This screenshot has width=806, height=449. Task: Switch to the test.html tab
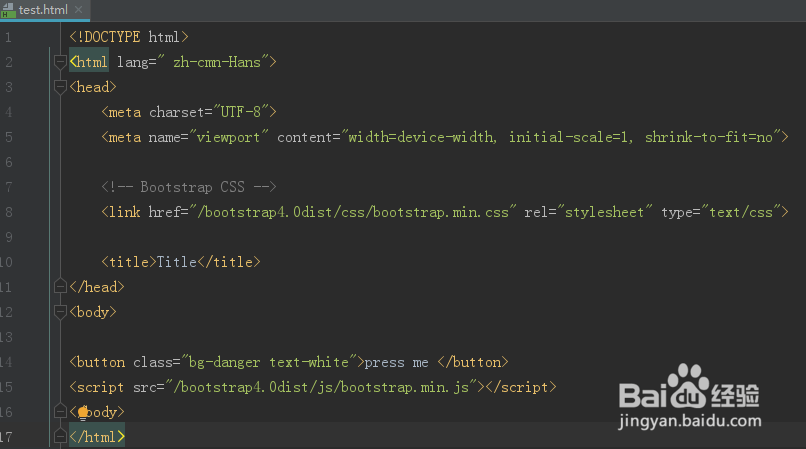[x=44, y=10]
